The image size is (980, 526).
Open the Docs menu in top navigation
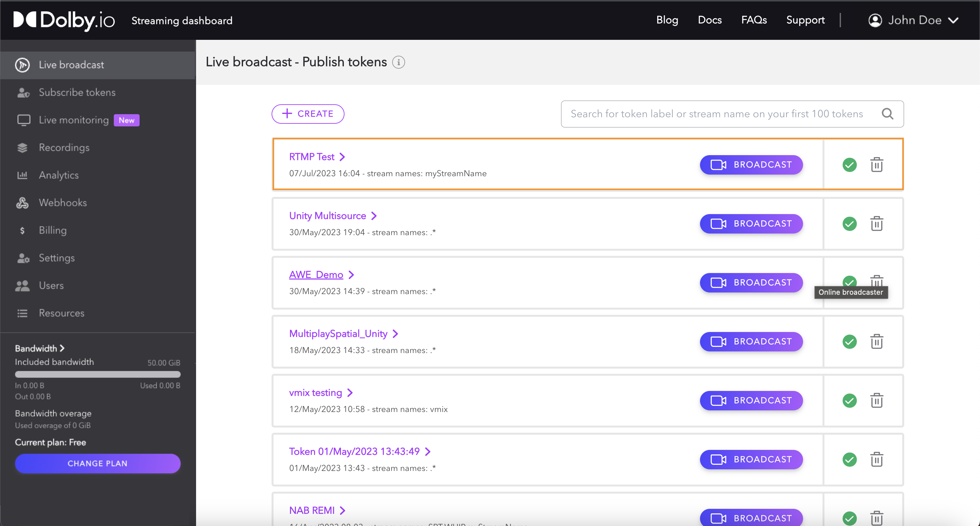pyautogui.click(x=710, y=20)
